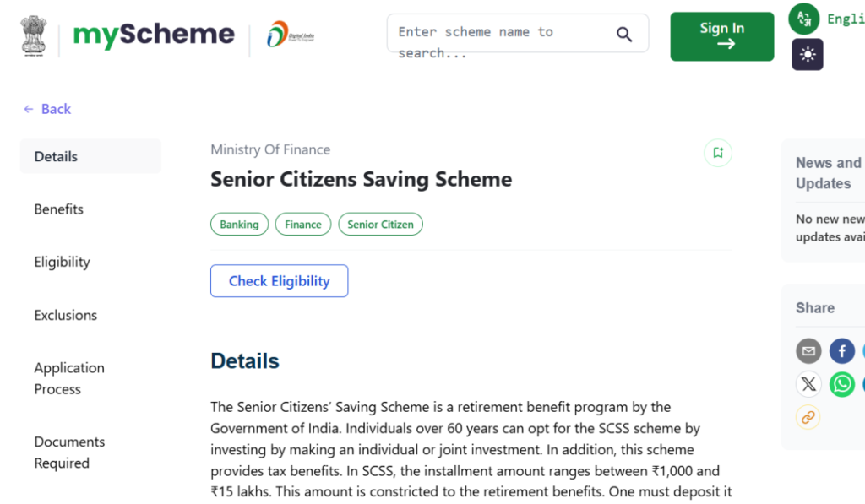Viewport: 865px width, 504px height.
Task: Share via WhatsApp icon
Action: tap(842, 385)
